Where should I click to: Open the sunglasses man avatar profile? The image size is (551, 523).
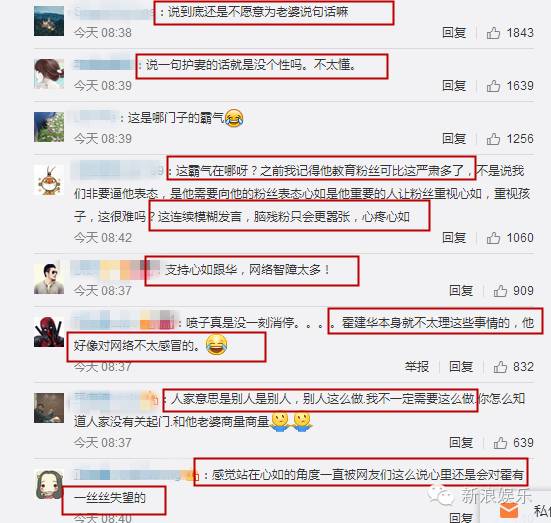(x=49, y=279)
